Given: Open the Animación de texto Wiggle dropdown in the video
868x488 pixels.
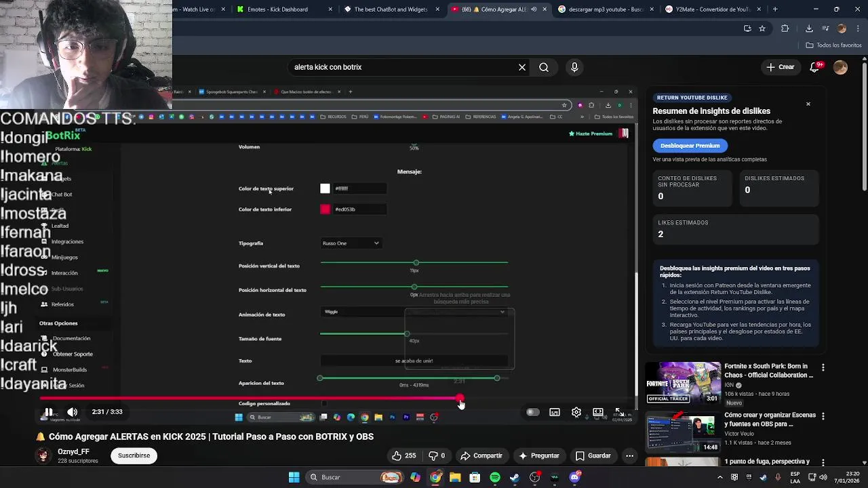Looking at the screenshot, I should (x=414, y=312).
